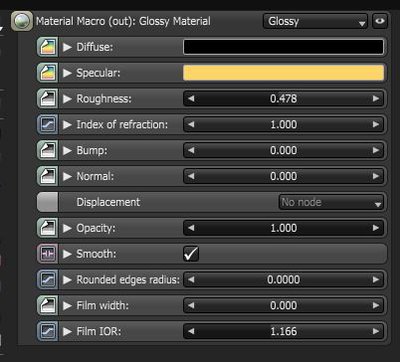This screenshot has width=400, height=362.
Task: Expand the Index of refraction parameter
Action: click(67, 124)
